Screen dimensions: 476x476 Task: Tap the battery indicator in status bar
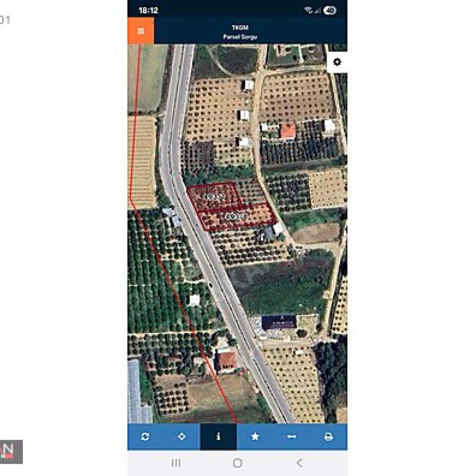(330, 10)
